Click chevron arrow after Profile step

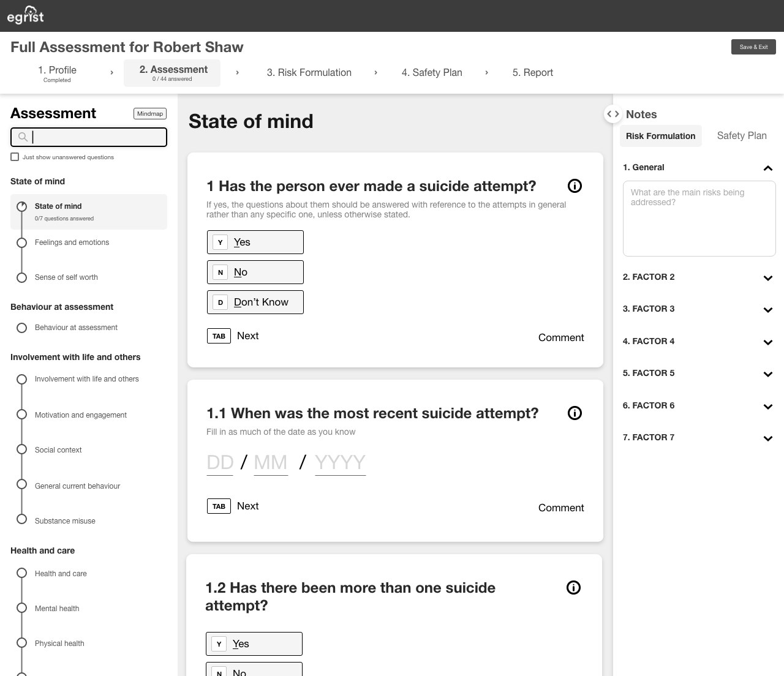(111, 73)
